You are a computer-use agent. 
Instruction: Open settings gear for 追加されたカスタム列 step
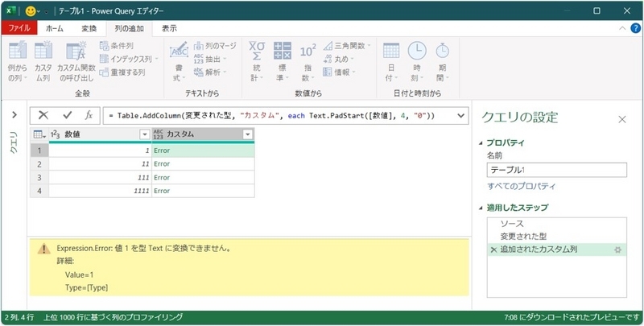(617, 250)
